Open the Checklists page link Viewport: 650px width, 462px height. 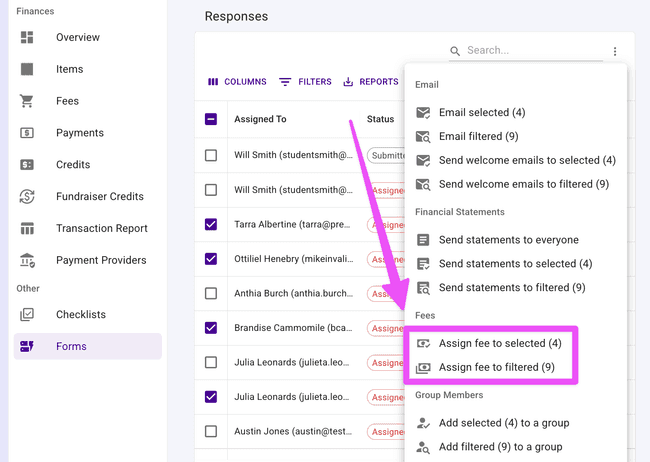(x=81, y=314)
